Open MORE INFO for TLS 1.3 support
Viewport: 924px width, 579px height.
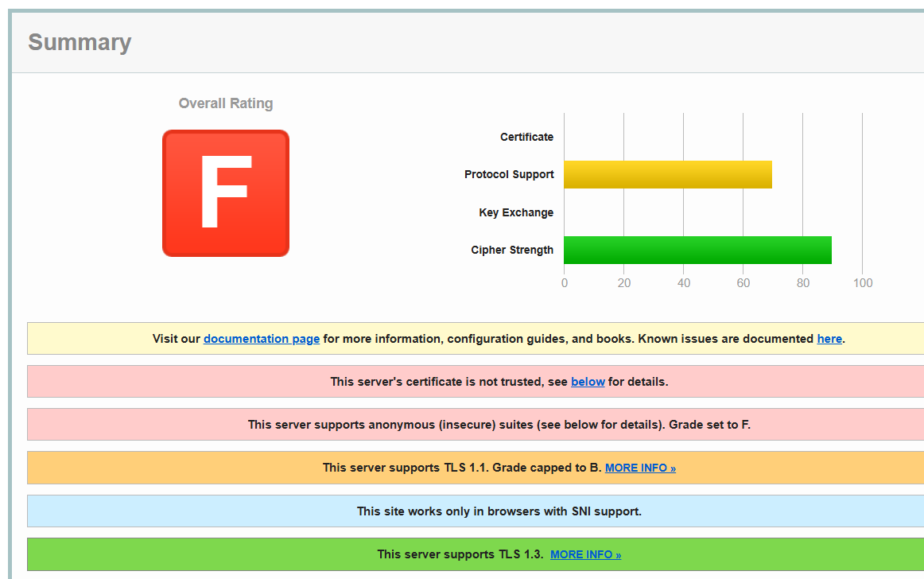[x=585, y=554]
